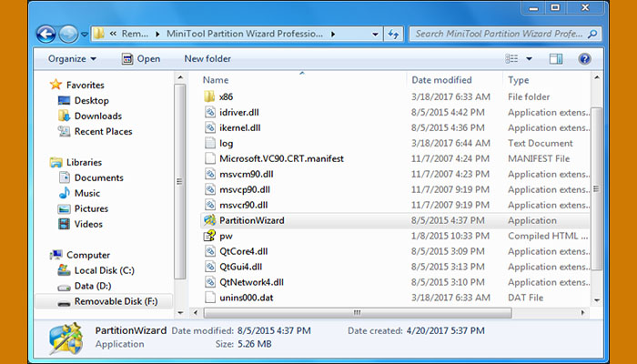Click the Rem... breadcrumb segment
Viewport: 637px width, 364px height.
[x=135, y=35]
